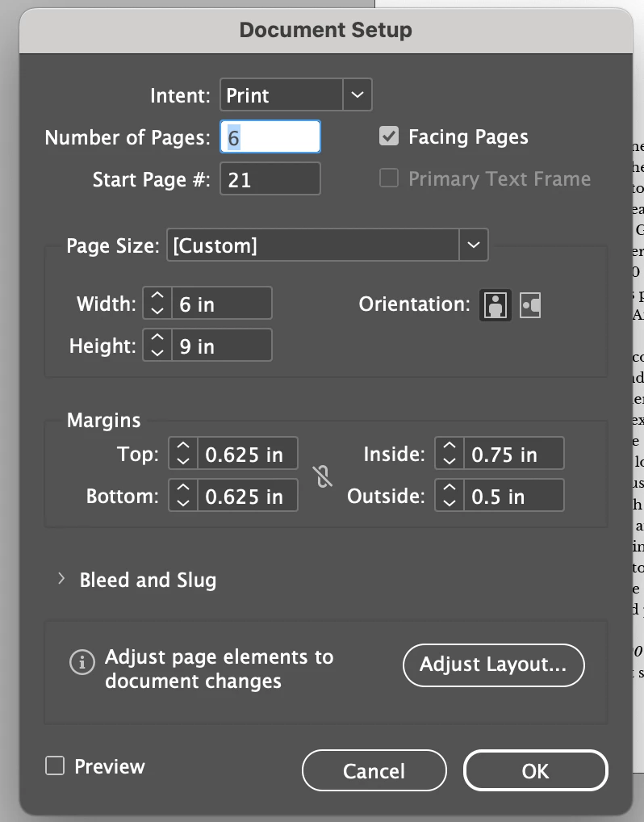Decrease Width with the down stepper arrow
The image size is (644, 822).
(157, 311)
